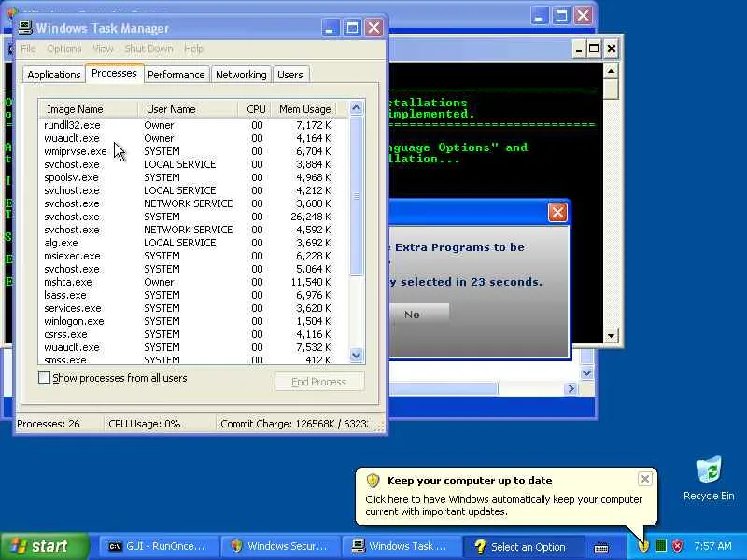Click the on-screen keyboard tray icon

601,548
